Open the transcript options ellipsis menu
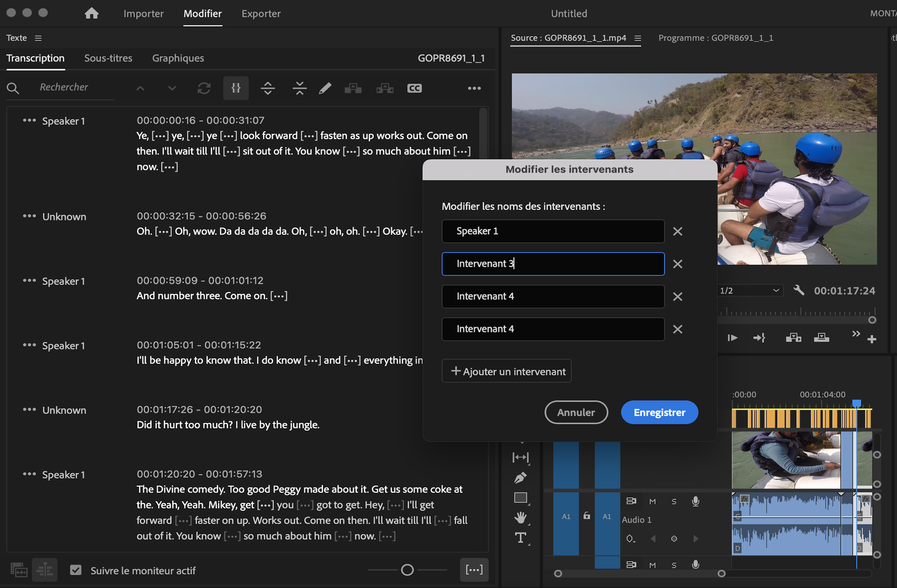 474,88
